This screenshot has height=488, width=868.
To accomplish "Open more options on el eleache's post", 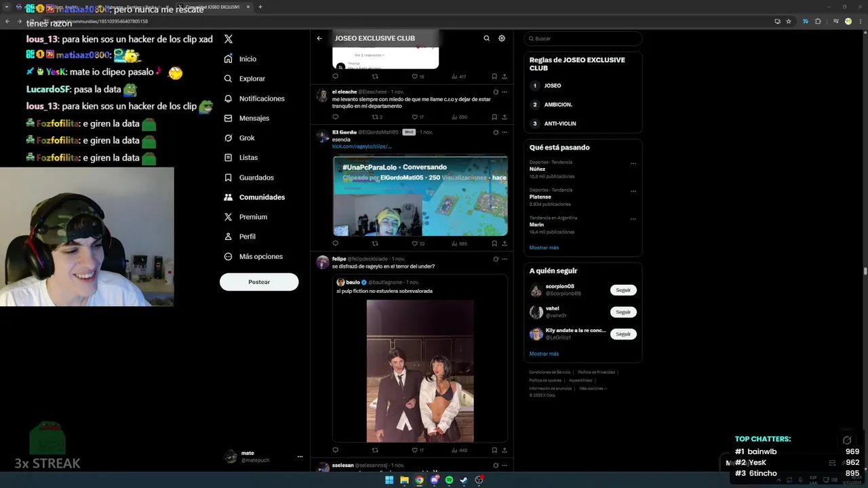I will click(x=505, y=91).
